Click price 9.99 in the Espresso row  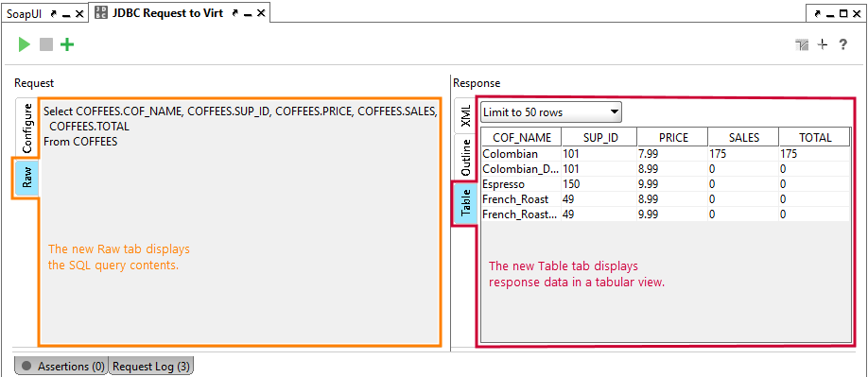coord(672,184)
